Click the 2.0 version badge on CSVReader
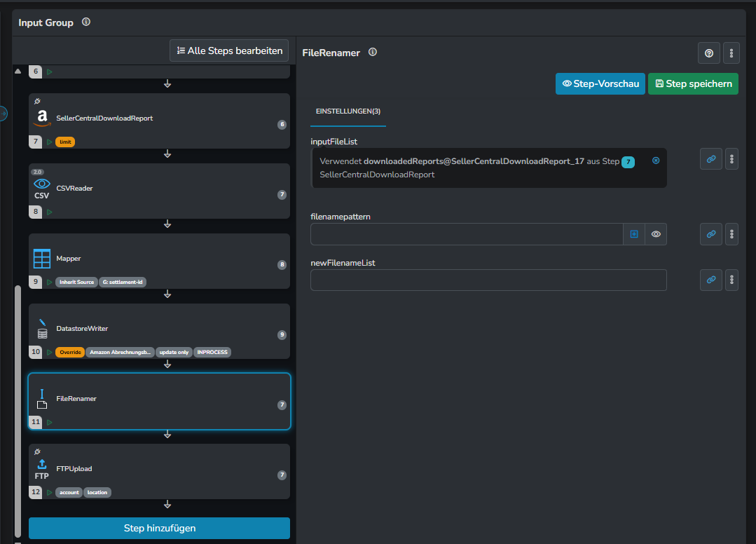 [x=38, y=172]
